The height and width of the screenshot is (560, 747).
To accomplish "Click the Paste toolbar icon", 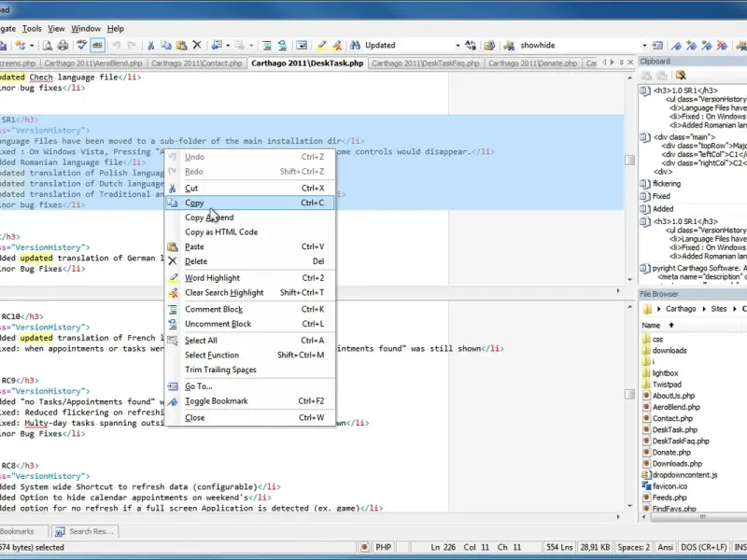I will (x=181, y=45).
